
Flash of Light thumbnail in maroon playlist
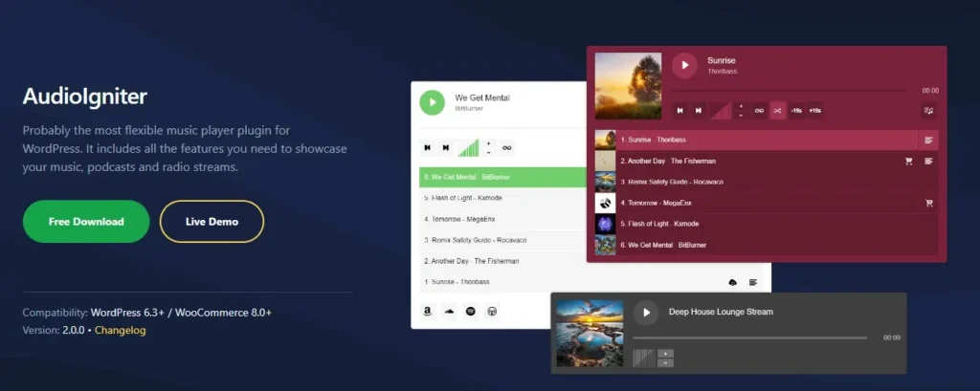coord(605,224)
